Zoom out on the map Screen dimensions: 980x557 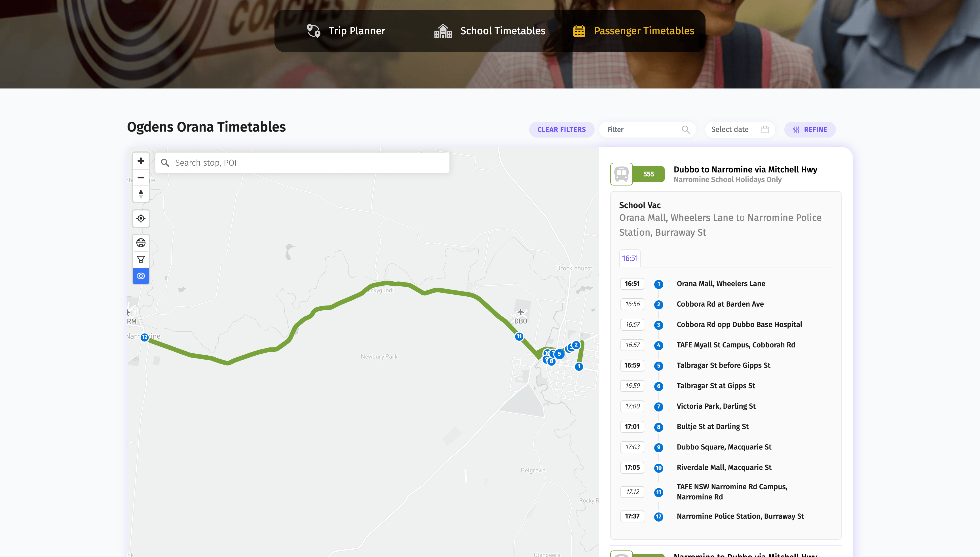coord(141,178)
